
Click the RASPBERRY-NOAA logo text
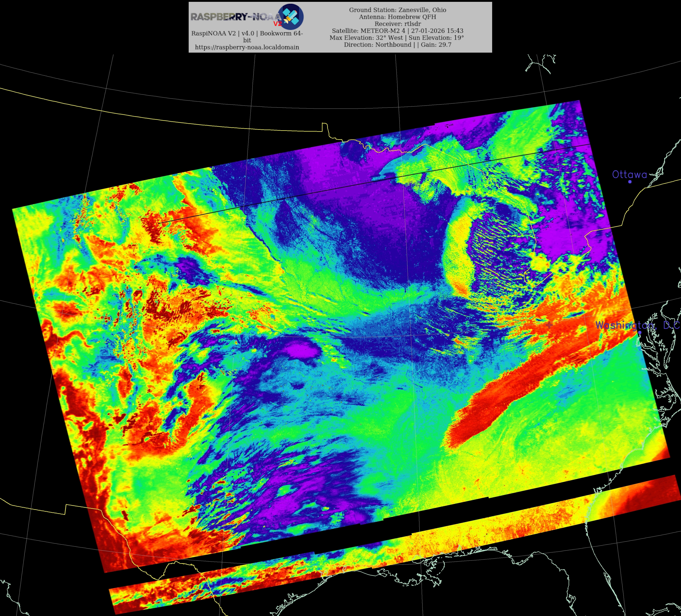click(235, 17)
